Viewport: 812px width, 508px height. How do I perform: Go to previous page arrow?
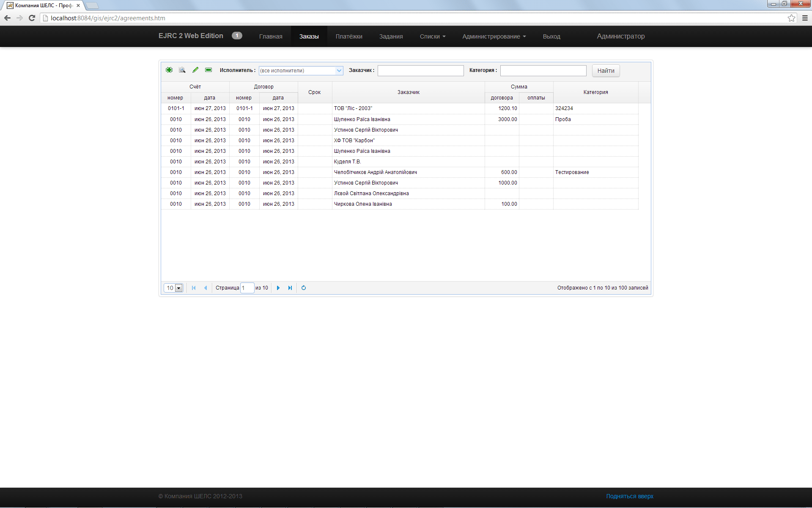206,288
